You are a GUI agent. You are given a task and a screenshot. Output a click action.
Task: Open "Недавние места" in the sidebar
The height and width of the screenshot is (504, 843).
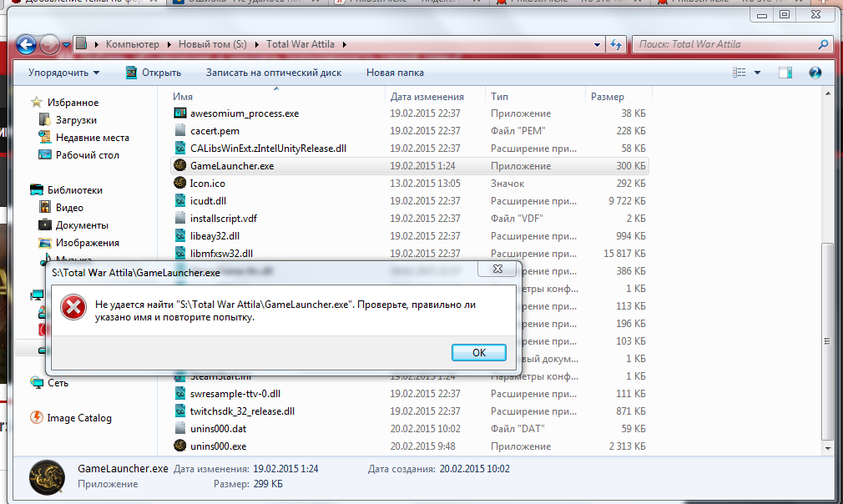click(92, 138)
